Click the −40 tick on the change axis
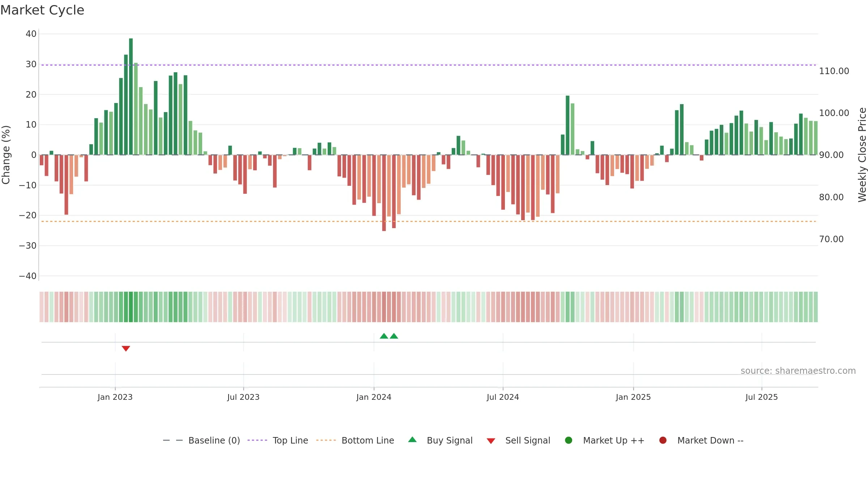Image resolution: width=868 pixels, height=488 pixels. 28,276
